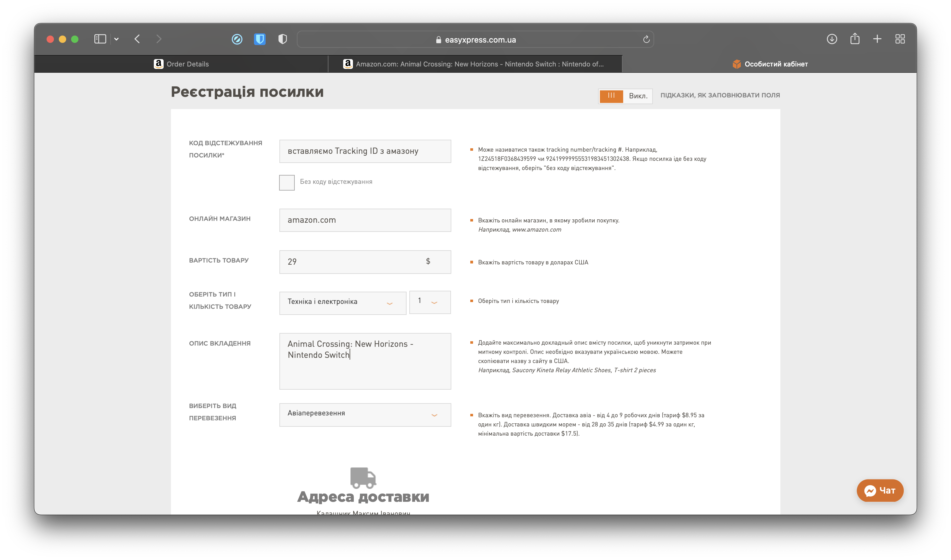Click the delivery truck icon
The image size is (951, 560).
363,478
